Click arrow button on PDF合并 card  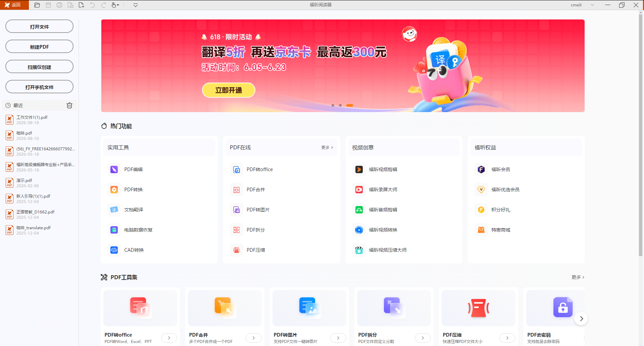point(254,338)
